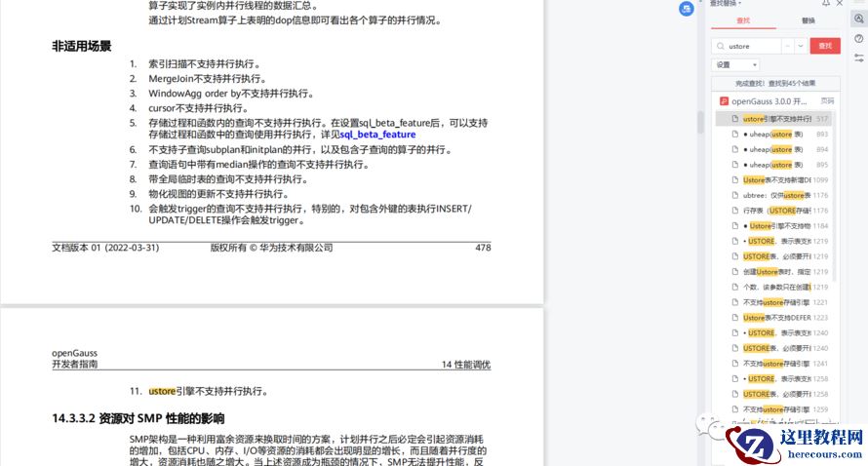
Task: Select result ustore引擎不支持并行 on page 517
Action: point(773,118)
